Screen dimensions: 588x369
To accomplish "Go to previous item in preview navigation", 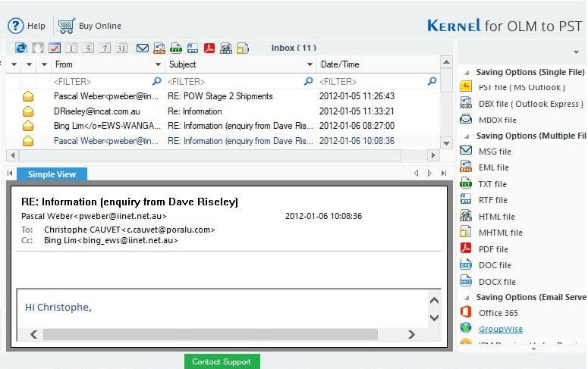I will tap(416, 173).
